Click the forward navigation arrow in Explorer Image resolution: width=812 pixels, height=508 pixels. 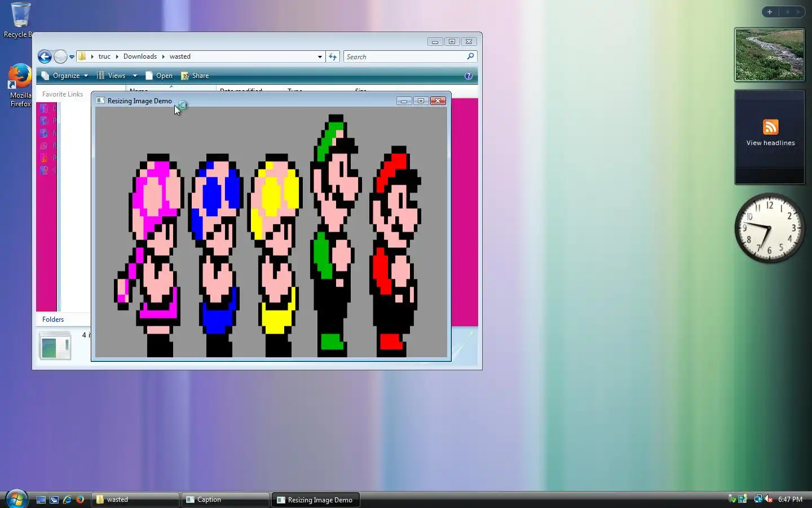pos(60,56)
